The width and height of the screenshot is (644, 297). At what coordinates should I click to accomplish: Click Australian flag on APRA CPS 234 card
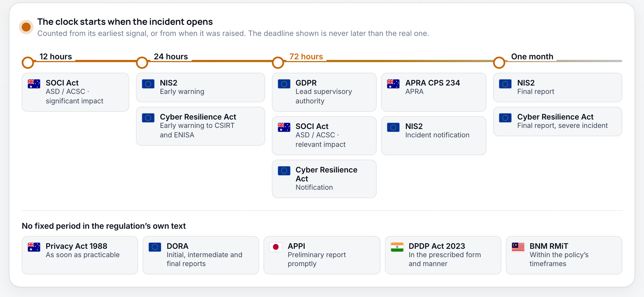(393, 84)
